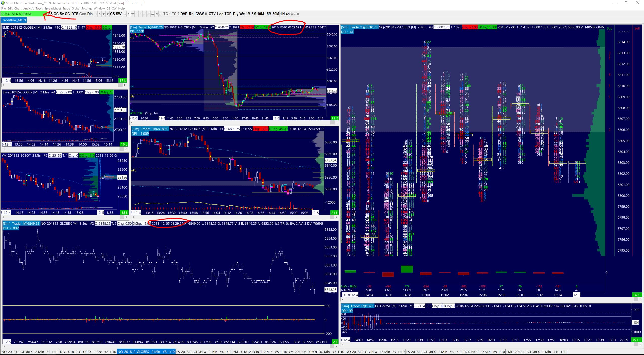This screenshot has height=355, width=644.
Task: Open the Trade menu
Action: (66, 8)
